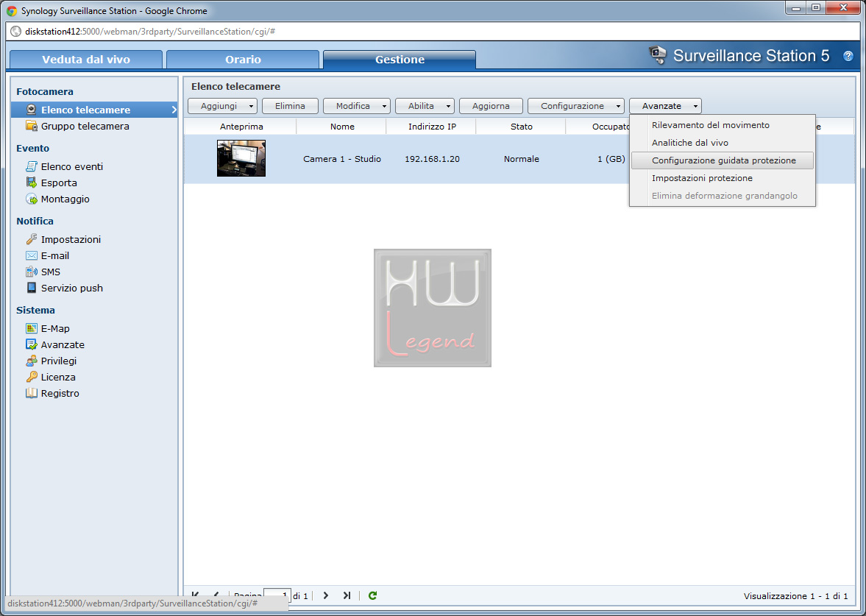
Task: Sort by the Indirizzo IP column header
Action: pos(432,127)
